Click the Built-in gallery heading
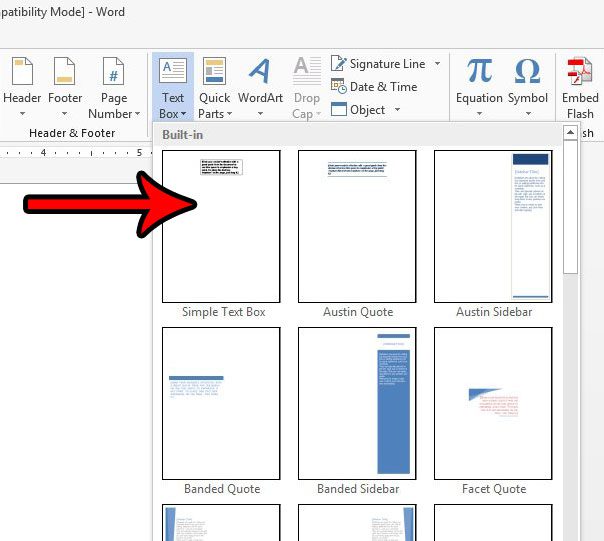This screenshot has height=541, width=604. pos(182,135)
